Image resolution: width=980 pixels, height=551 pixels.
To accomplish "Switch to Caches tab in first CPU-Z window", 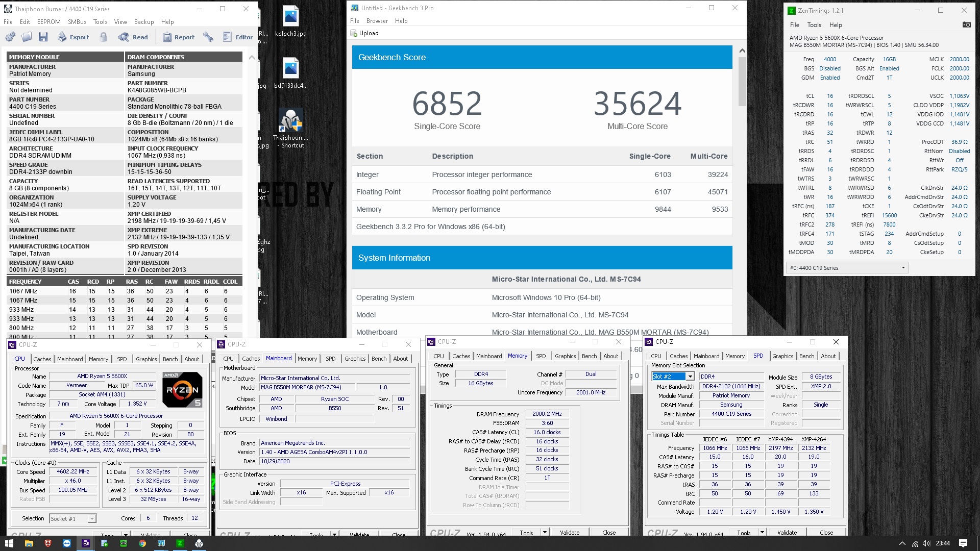I will 42,359.
